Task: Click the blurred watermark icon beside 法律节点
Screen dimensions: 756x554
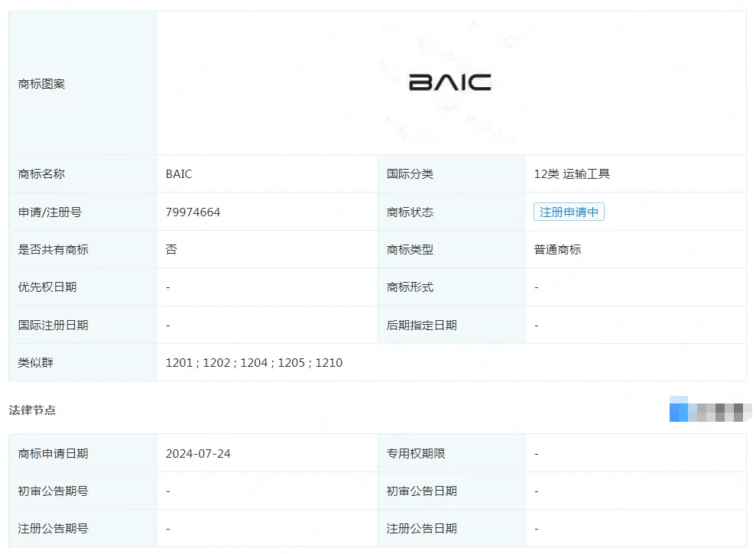Action: [706, 410]
